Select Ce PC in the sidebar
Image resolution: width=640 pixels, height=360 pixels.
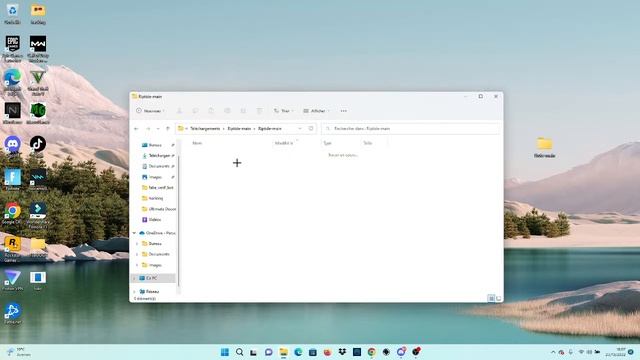click(x=151, y=278)
